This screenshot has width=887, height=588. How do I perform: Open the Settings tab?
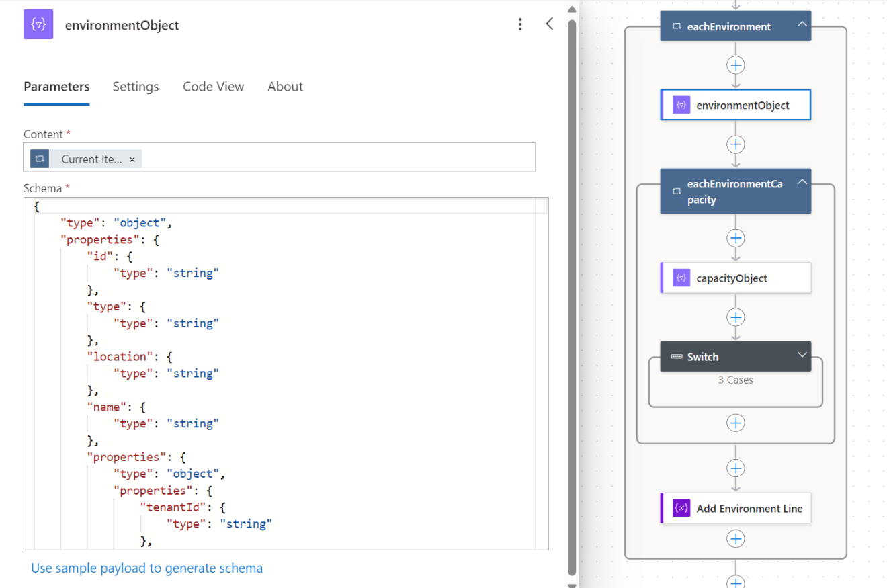coord(136,86)
